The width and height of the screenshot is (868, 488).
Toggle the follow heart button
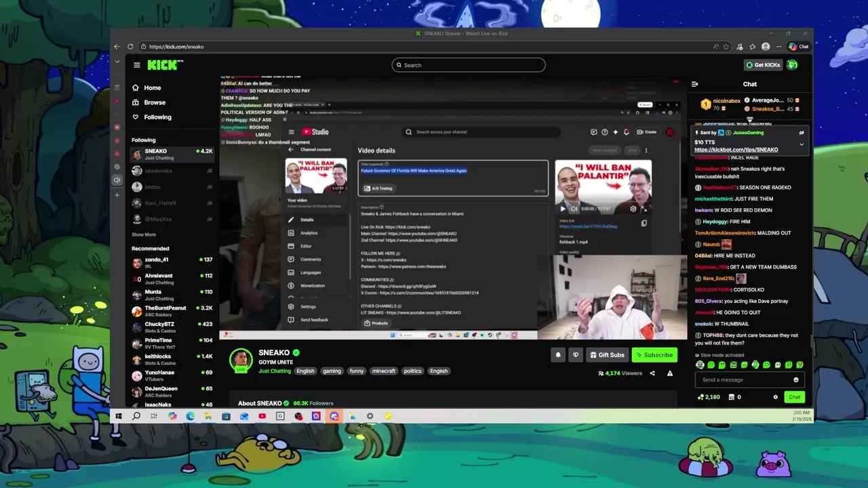[x=575, y=354]
